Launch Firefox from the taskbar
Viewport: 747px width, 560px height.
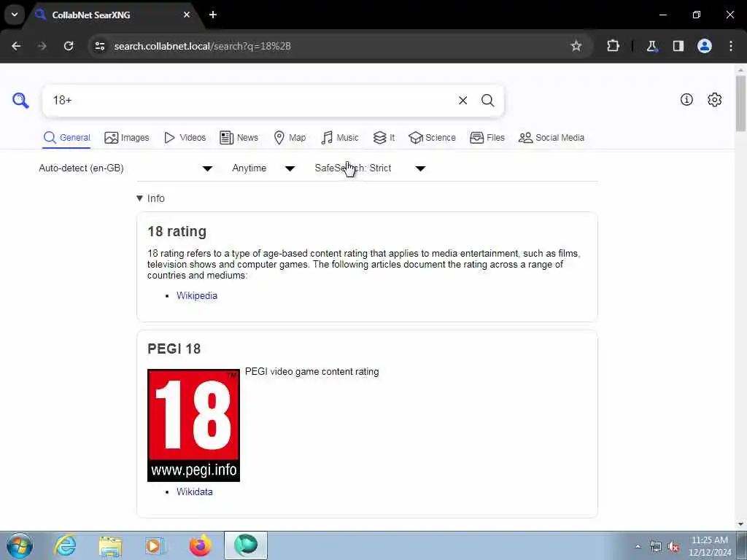(200, 545)
